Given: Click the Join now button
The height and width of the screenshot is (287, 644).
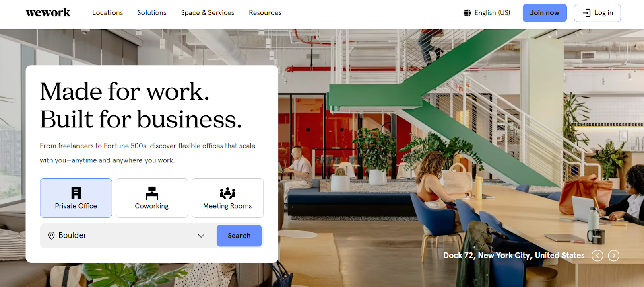Looking at the screenshot, I should point(545,13).
